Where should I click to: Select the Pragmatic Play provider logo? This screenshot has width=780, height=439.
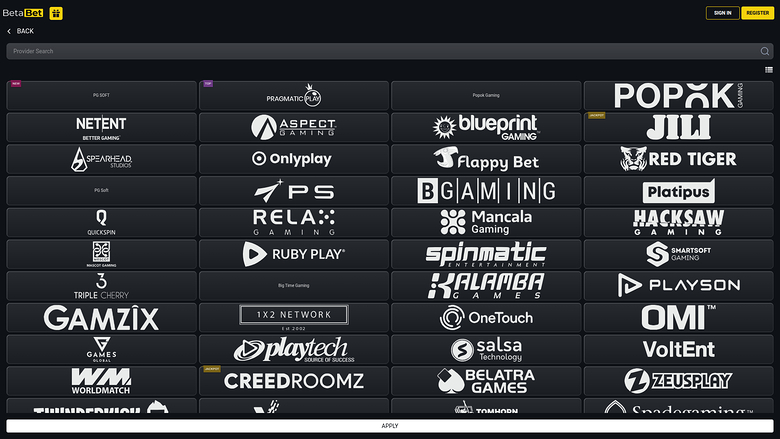293,96
